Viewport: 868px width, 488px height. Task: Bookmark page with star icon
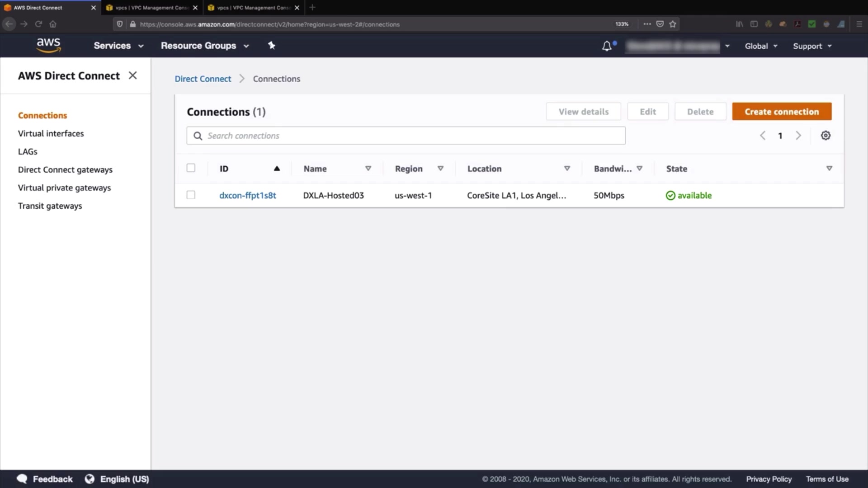pos(673,24)
